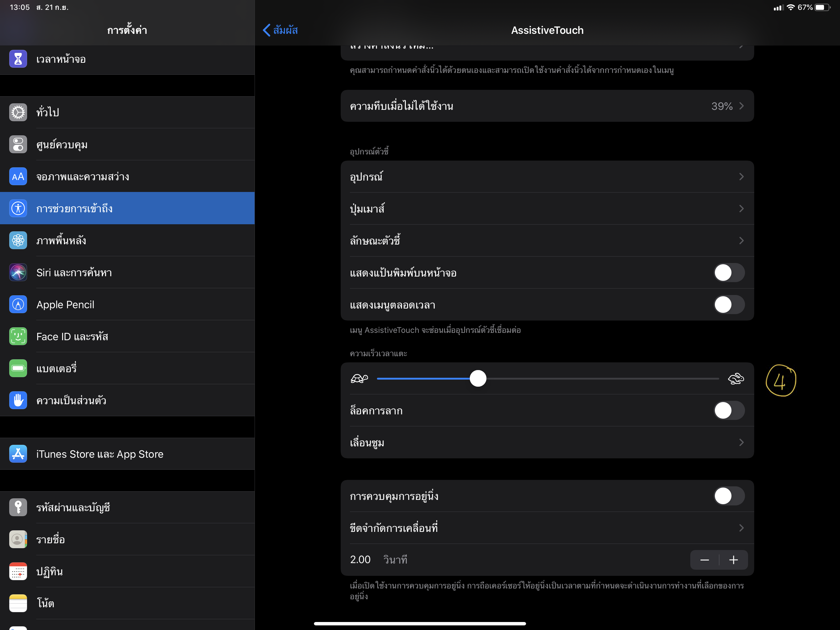Select จอภาพและความสว่าง in sidebar
The width and height of the screenshot is (840, 630).
coord(127,176)
